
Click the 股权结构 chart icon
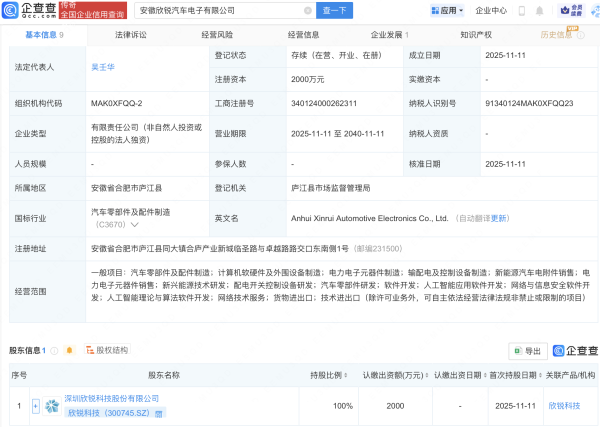tap(88, 351)
